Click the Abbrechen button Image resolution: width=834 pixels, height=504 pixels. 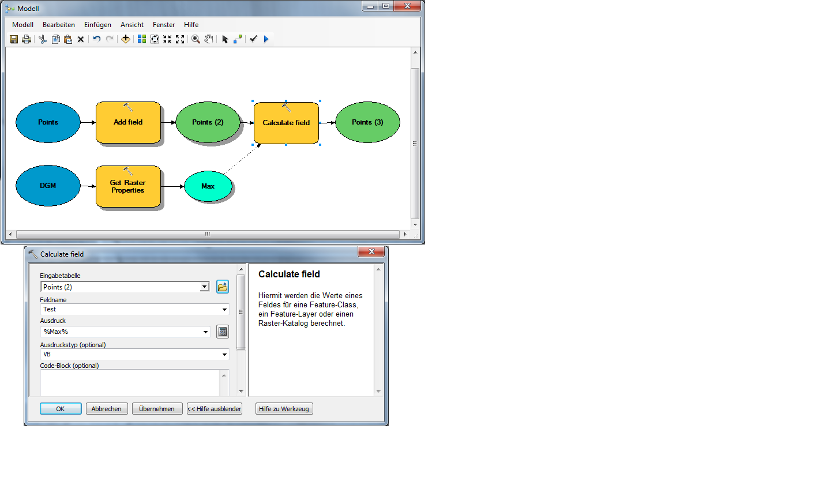tap(107, 409)
